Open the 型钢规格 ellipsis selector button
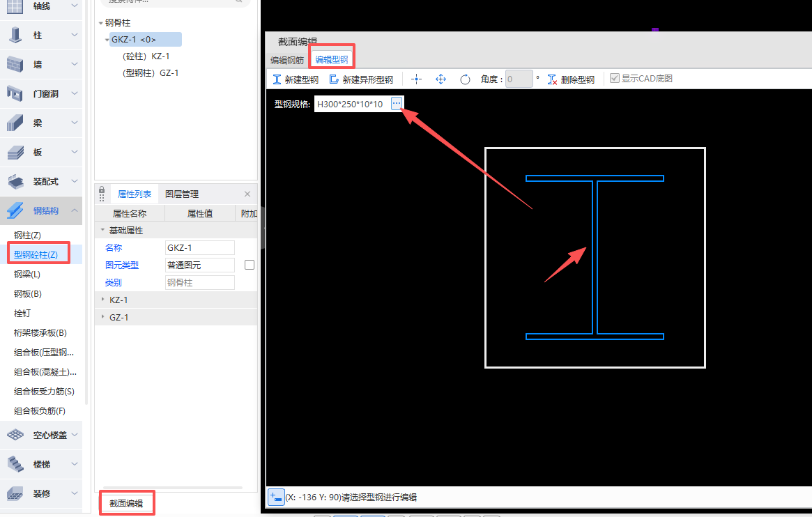The width and height of the screenshot is (812, 517). pos(396,104)
